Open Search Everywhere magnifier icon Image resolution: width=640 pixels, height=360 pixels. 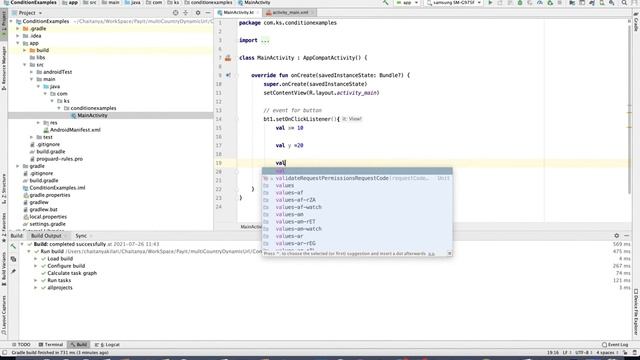click(624, 2)
